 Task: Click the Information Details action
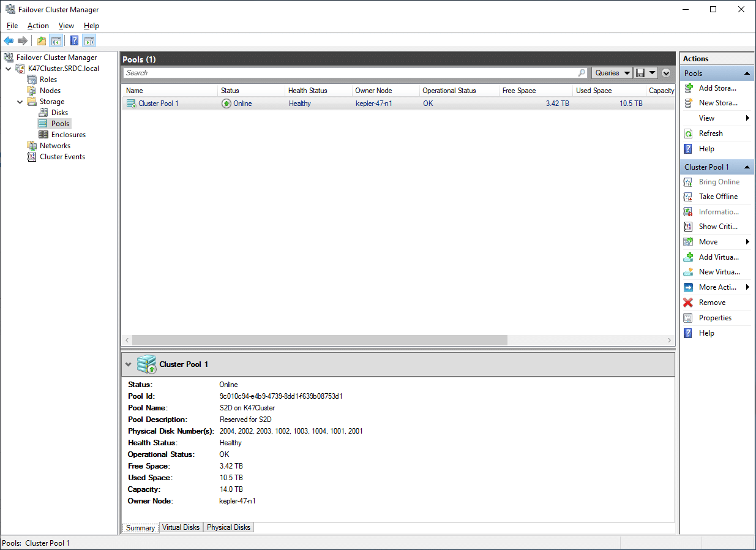coord(719,212)
